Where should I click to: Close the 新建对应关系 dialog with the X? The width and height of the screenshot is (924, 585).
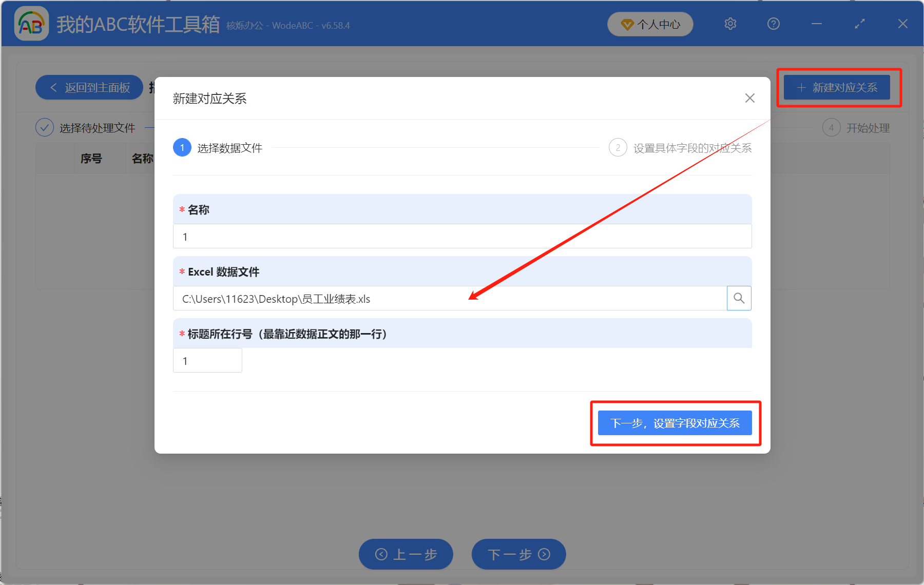click(749, 98)
